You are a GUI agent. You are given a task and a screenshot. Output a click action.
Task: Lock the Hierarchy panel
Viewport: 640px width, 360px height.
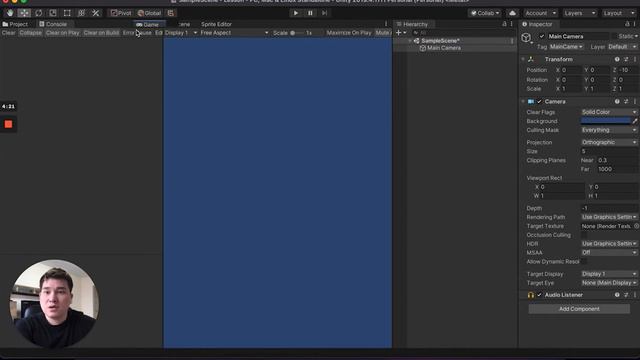click(x=504, y=24)
